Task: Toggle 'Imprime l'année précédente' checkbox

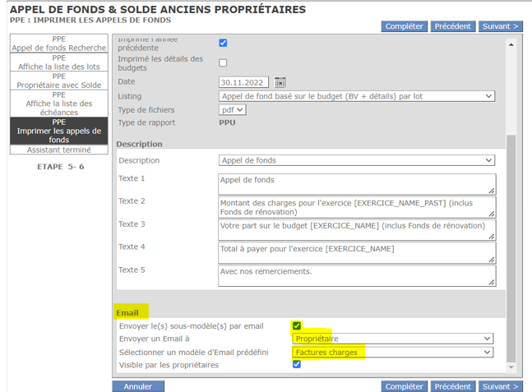Action: [223, 43]
